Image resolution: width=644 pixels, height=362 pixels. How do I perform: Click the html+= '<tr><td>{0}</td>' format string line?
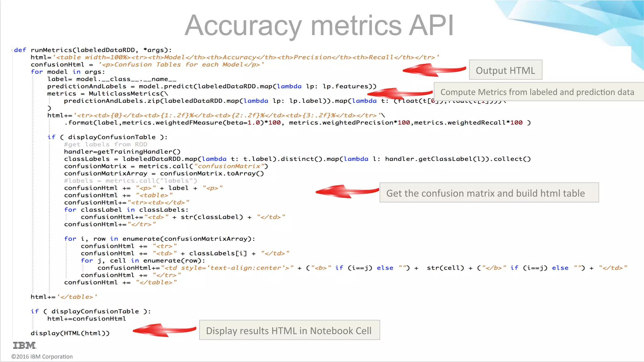216,115
